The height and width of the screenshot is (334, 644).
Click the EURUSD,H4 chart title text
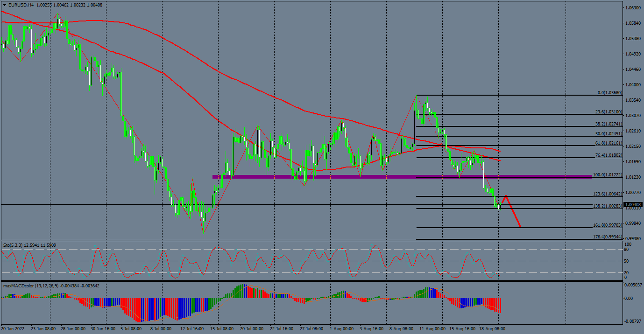[x=21, y=5]
